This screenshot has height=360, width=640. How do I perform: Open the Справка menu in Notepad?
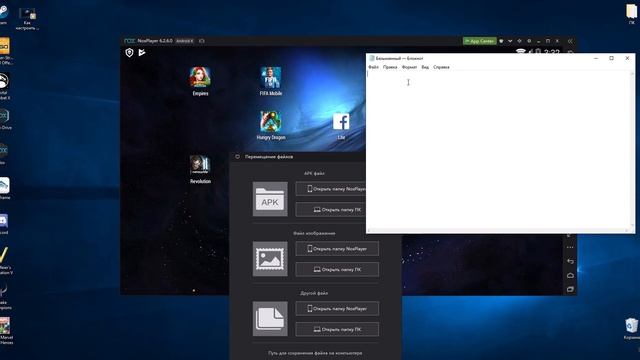coord(441,67)
